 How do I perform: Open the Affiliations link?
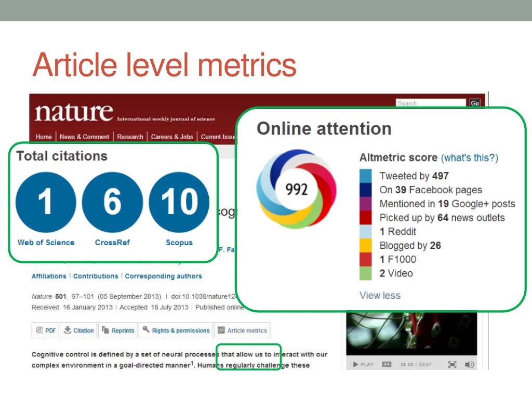pyautogui.click(x=49, y=276)
